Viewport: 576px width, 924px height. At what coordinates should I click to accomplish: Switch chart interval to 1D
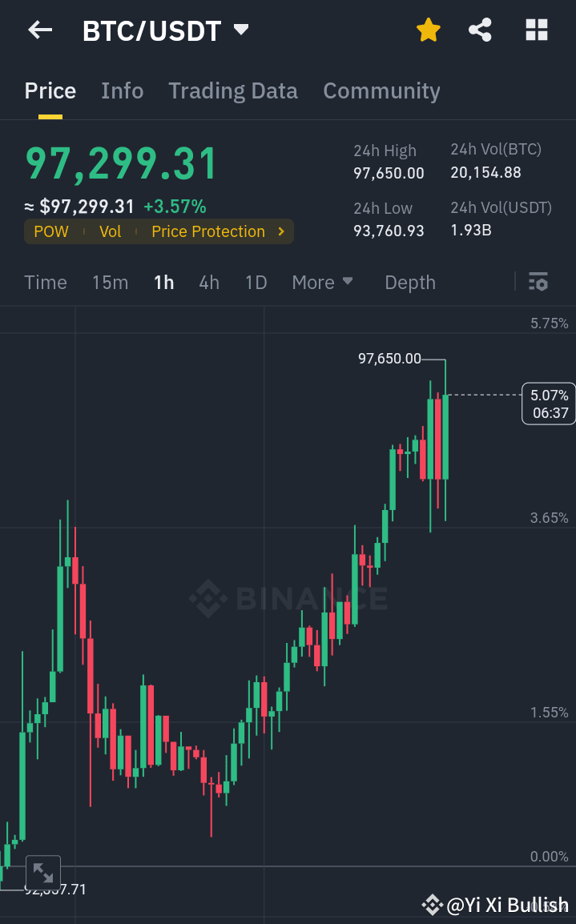click(256, 282)
